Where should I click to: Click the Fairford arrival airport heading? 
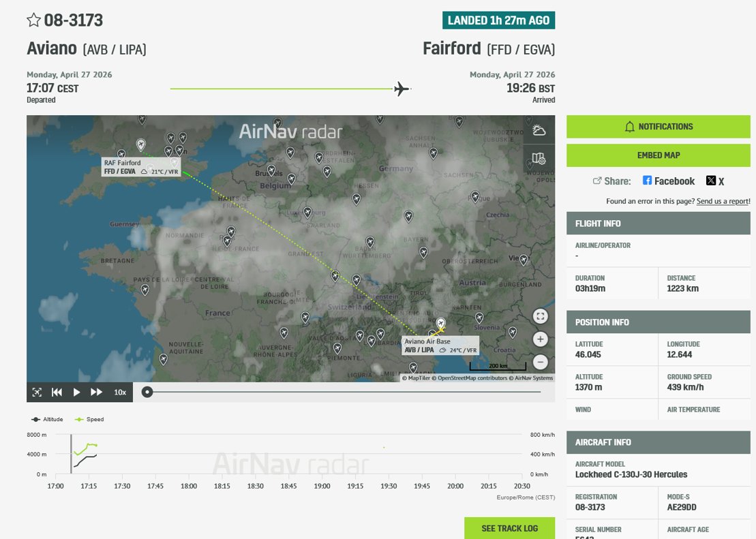coord(489,48)
